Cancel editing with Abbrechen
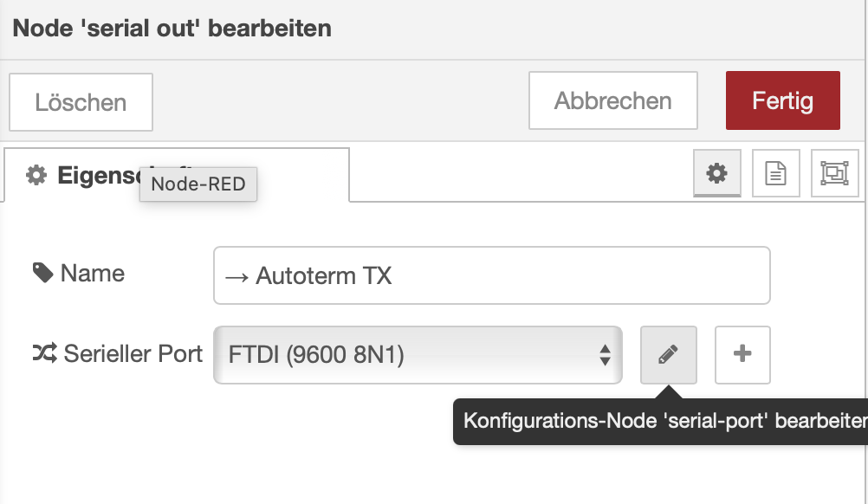This screenshot has height=504, width=868. tap(612, 100)
